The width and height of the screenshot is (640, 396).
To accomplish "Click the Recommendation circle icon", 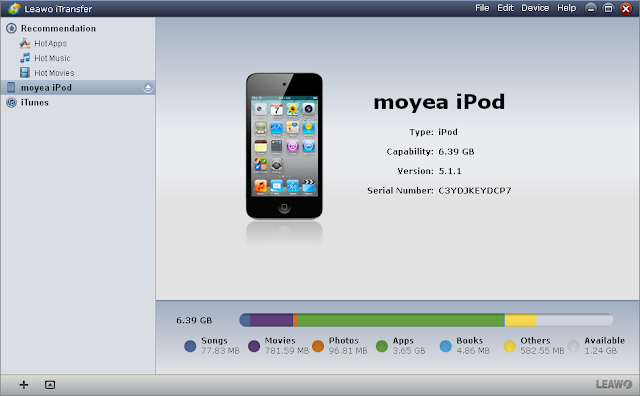I will pos(11,28).
